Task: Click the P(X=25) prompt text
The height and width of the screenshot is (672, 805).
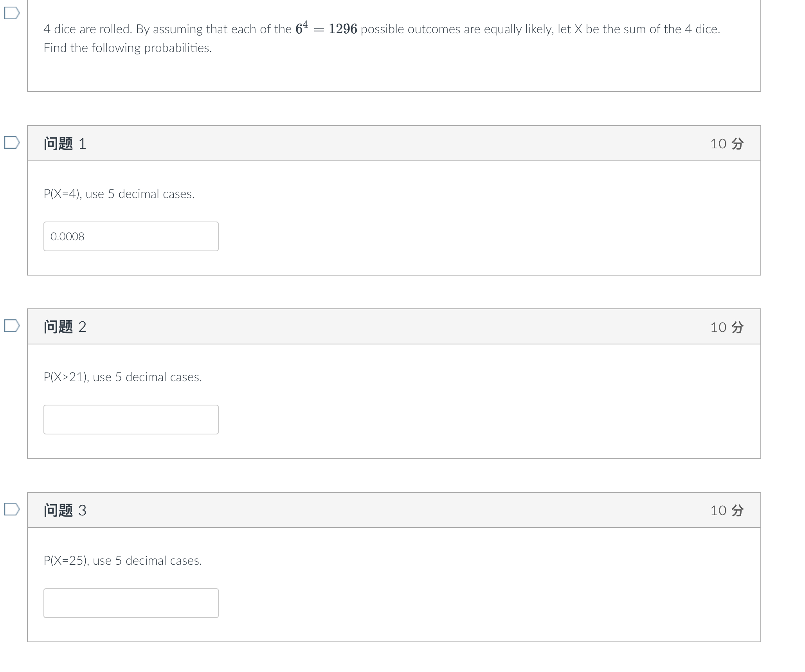Action: click(122, 560)
